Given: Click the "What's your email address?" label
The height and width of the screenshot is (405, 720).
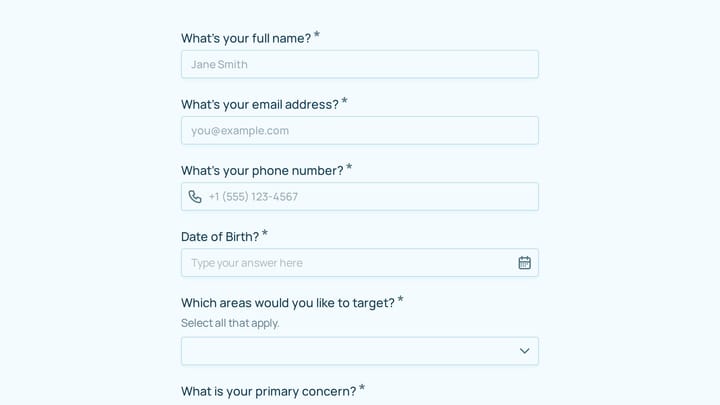Looking at the screenshot, I should (259, 104).
